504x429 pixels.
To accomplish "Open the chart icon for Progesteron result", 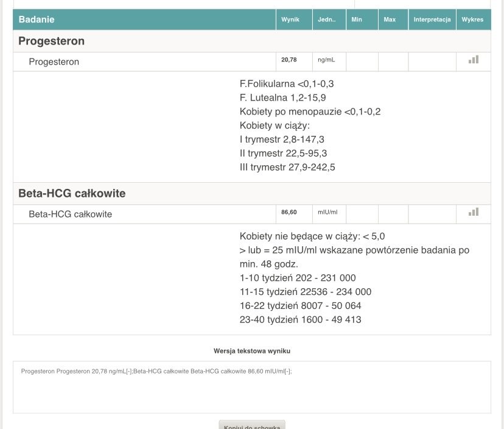I will (473, 60).
